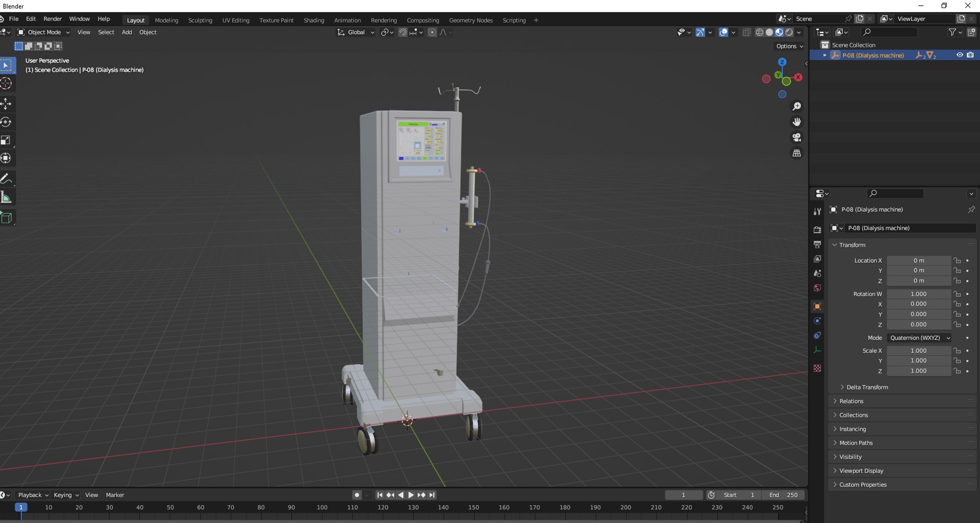
Task: Open the File menu
Action: (14, 19)
